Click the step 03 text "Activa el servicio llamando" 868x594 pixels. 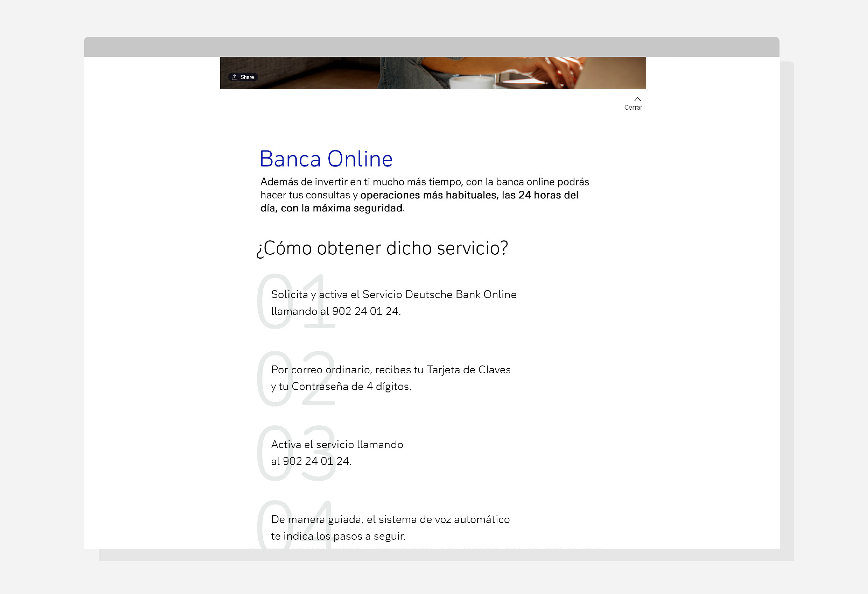click(337, 445)
